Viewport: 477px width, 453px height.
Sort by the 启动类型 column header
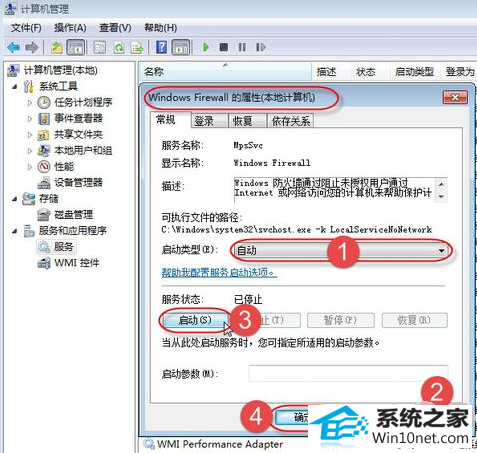414,72
